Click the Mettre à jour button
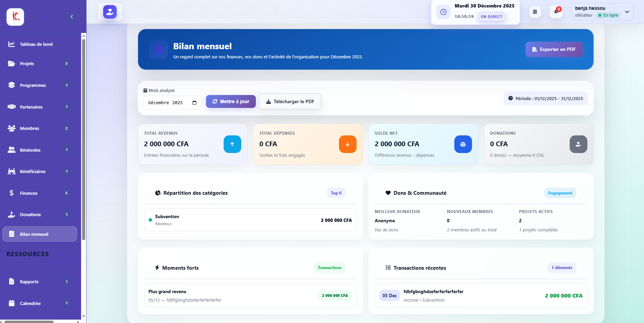The width and height of the screenshot is (644, 323). click(x=231, y=101)
